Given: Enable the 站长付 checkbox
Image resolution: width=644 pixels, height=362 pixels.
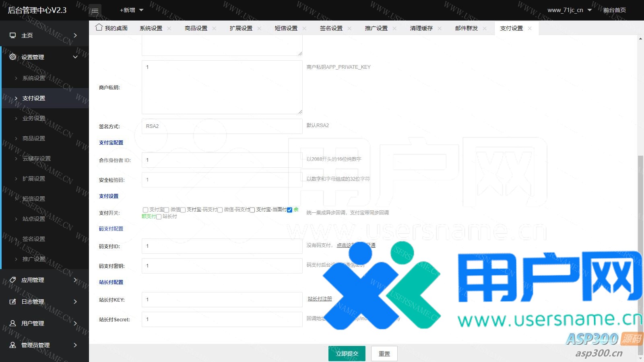Looking at the screenshot, I should point(159,217).
